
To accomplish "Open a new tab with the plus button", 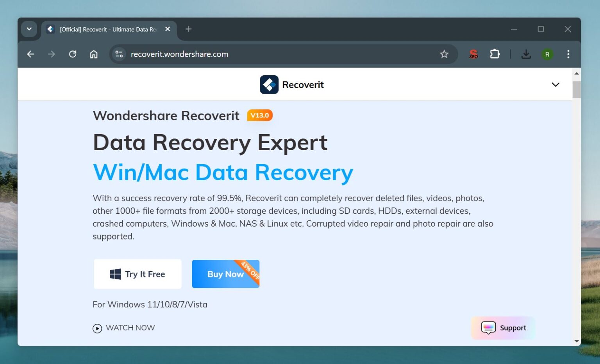I will click(x=188, y=29).
